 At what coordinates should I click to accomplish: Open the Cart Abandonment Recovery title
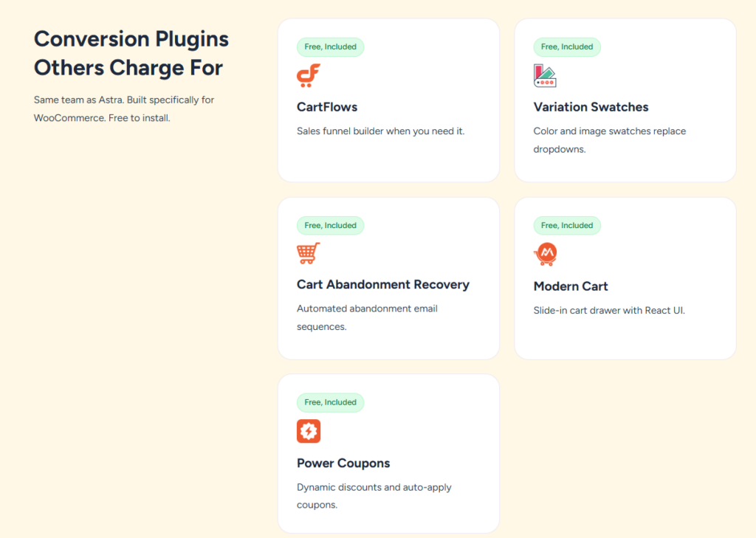[x=383, y=285]
